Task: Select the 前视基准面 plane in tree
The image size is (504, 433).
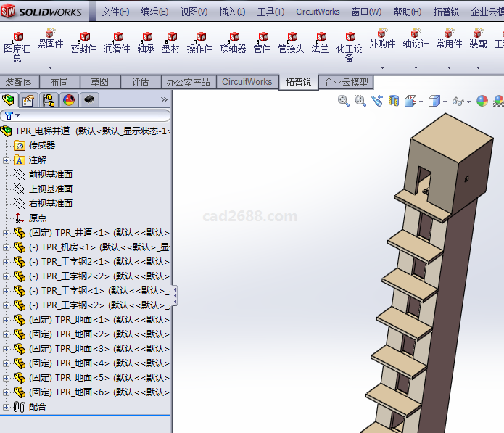Action: tap(50, 175)
